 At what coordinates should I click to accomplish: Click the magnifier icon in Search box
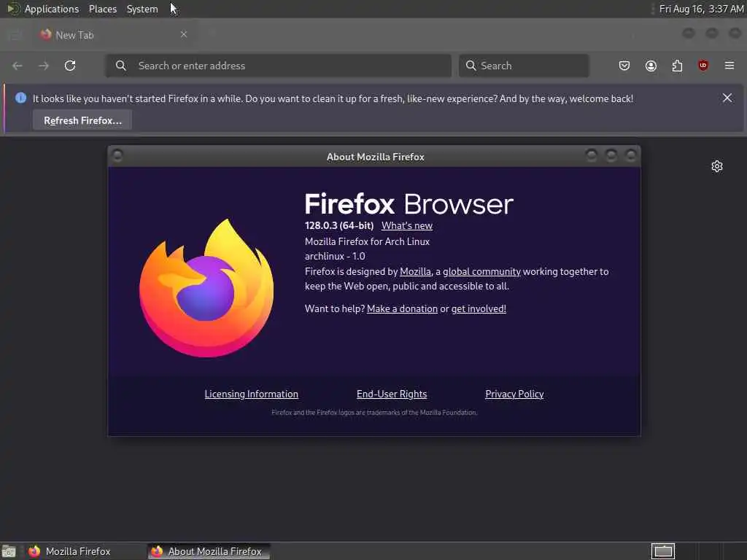click(x=471, y=66)
